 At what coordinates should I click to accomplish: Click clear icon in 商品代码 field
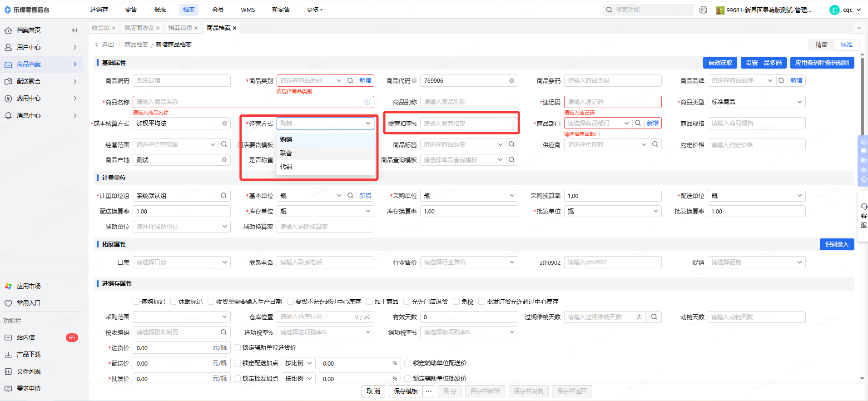[511, 81]
